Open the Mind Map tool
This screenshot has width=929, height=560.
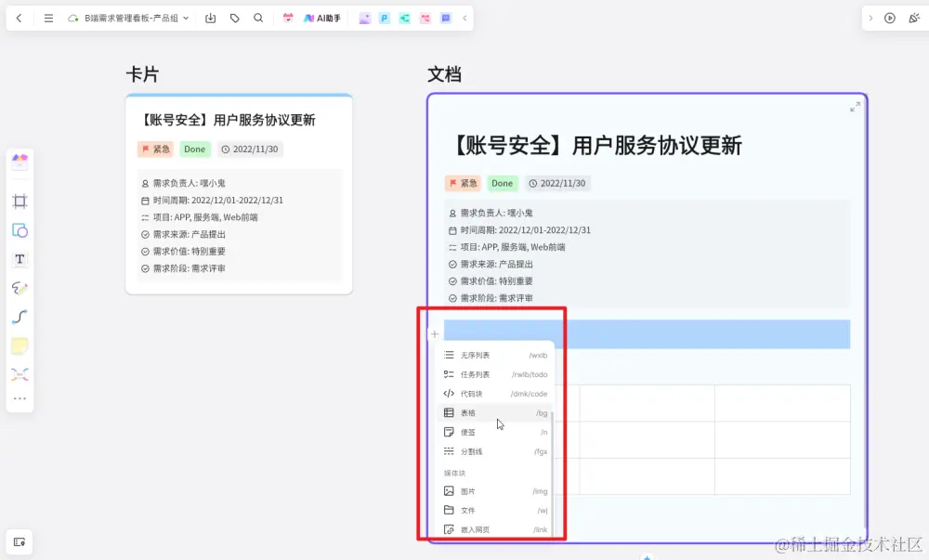(20, 374)
